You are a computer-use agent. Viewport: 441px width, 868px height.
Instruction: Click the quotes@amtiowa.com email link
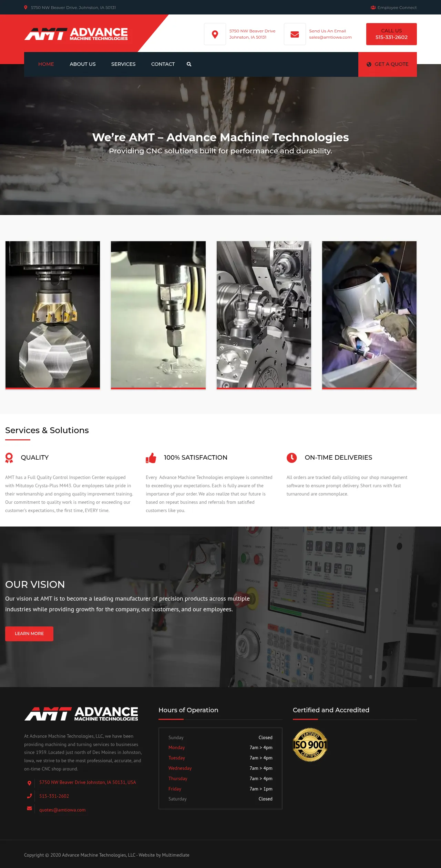point(62,810)
